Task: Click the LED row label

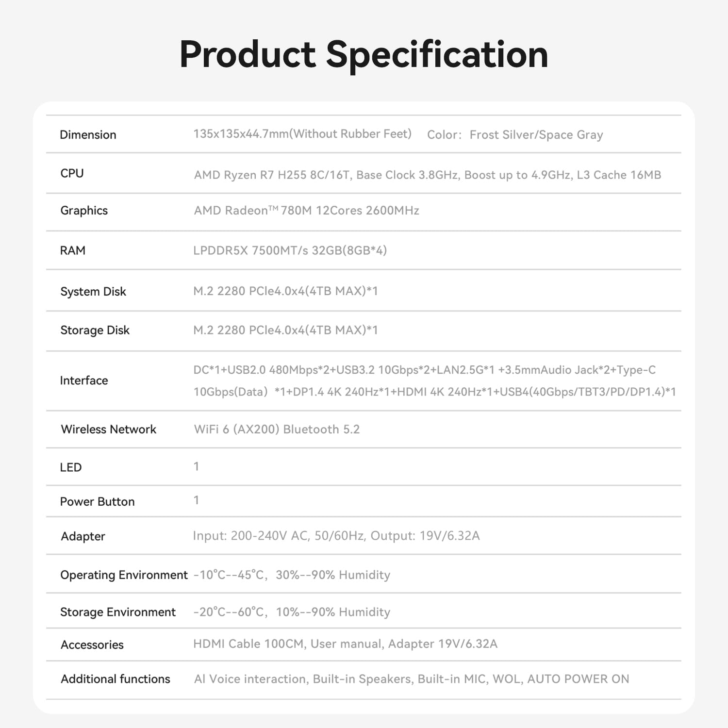Action: pyautogui.click(x=70, y=467)
